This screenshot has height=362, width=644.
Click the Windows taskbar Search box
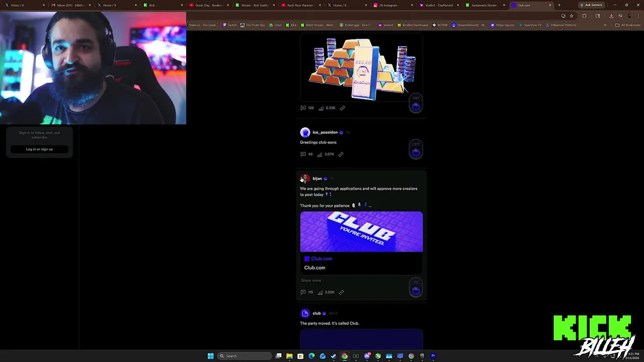pyautogui.click(x=245, y=356)
